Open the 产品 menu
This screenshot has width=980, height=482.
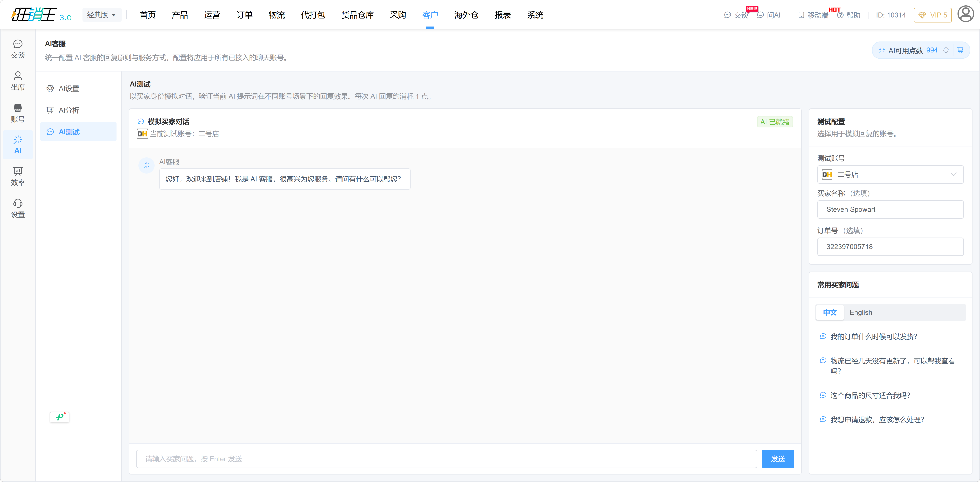[x=180, y=15]
